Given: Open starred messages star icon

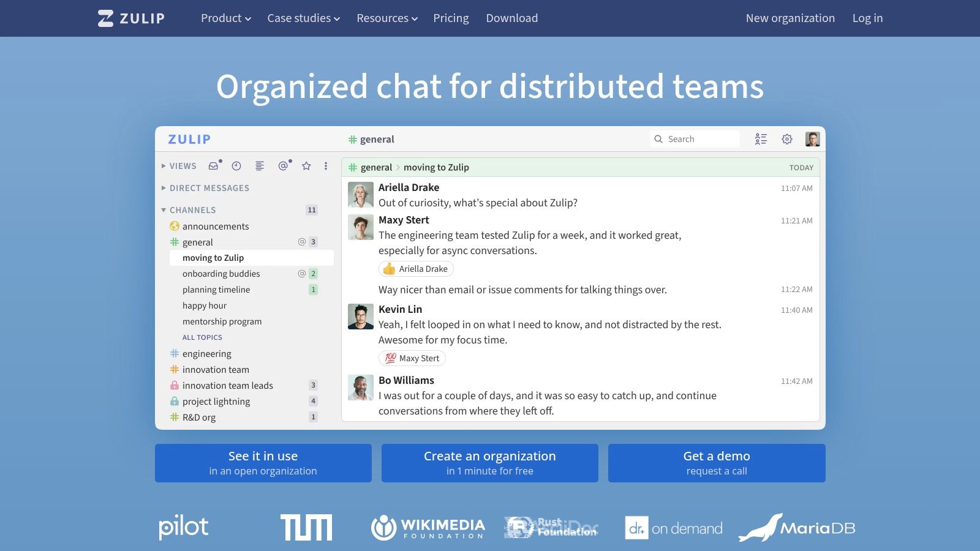Looking at the screenshot, I should click(306, 166).
